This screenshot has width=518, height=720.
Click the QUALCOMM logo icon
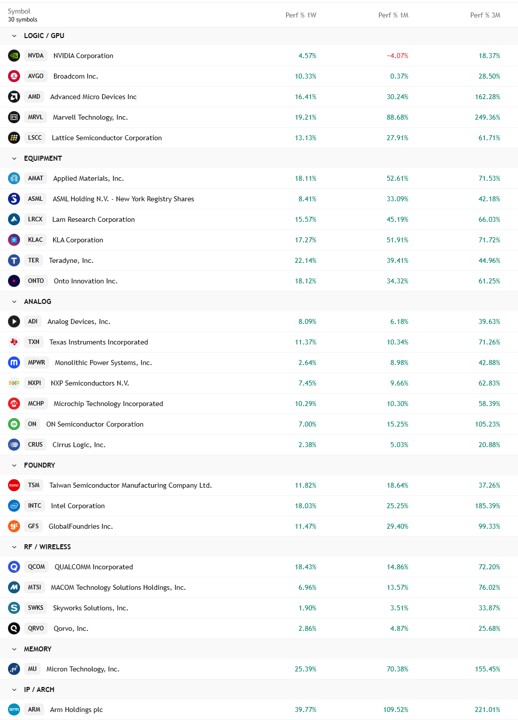click(x=14, y=567)
